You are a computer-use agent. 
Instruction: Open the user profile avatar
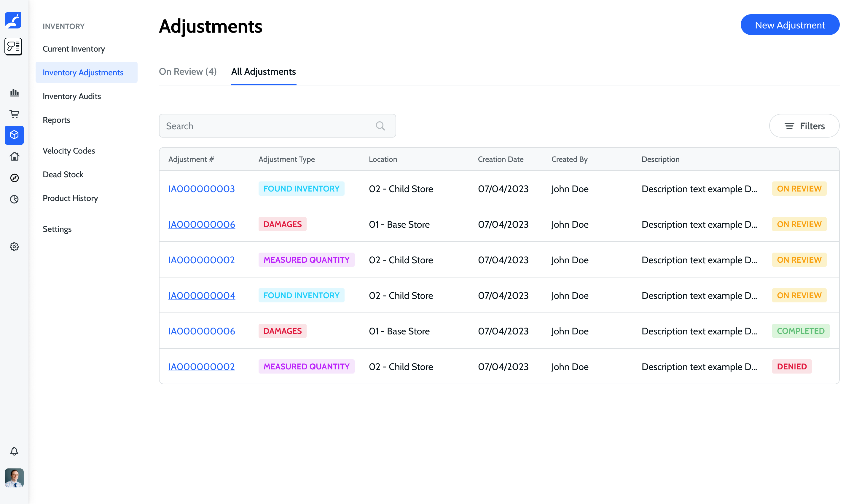point(14,478)
